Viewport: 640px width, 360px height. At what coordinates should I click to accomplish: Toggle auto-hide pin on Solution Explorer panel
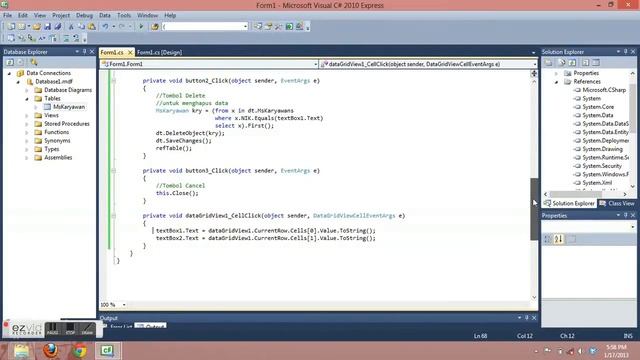coord(625,52)
